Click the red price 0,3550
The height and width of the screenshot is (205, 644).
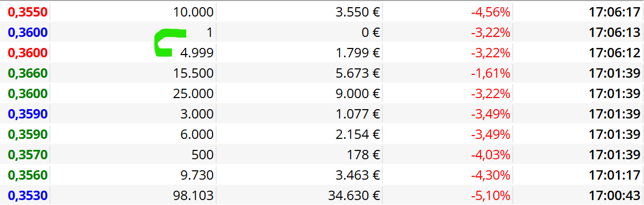tap(28, 12)
